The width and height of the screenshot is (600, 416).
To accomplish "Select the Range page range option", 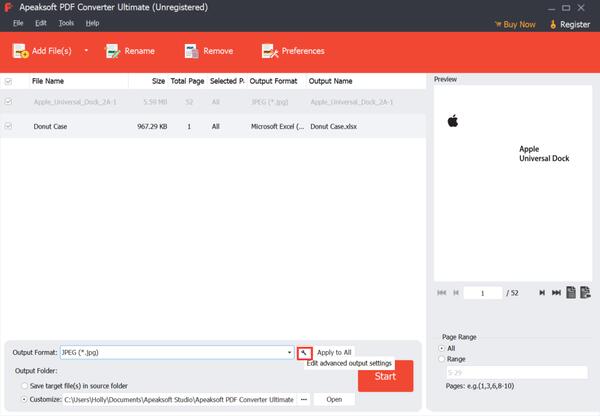I will tap(443, 358).
